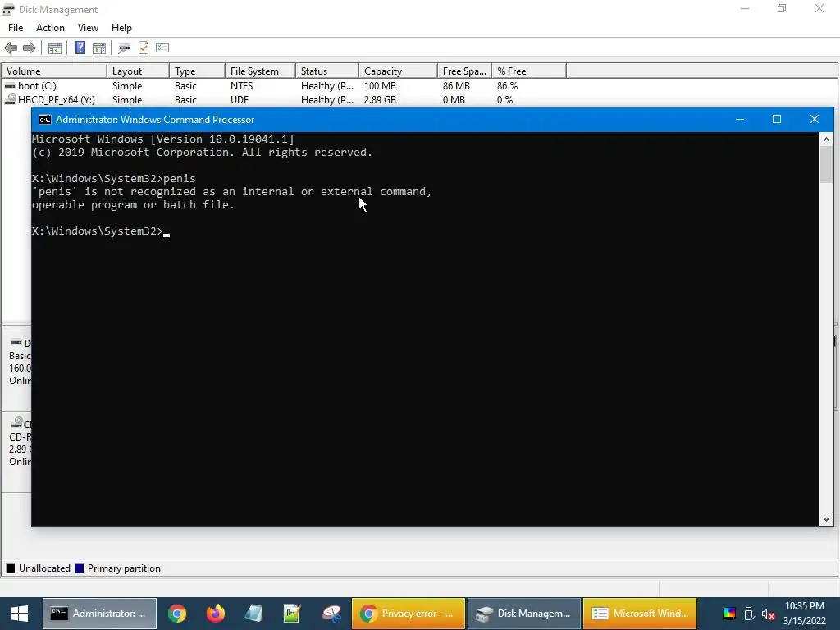The height and width of the screenshot is (630, 840).
Task: Click the Forward arrow in Disk Management toolbar
Action: 30,48
